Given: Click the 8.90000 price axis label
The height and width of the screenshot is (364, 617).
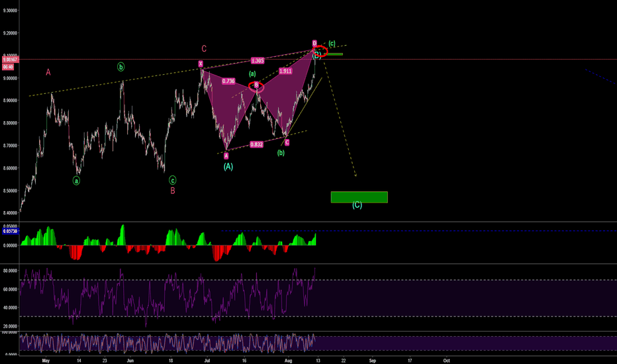Looking at the screenshot, I should (x=10, y=101).
